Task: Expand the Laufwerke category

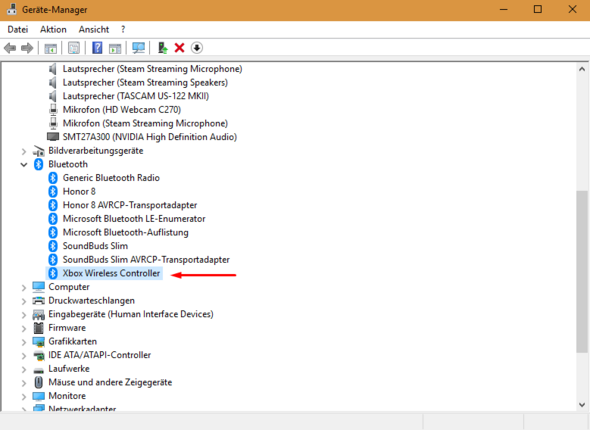Action: pos(24,369)
